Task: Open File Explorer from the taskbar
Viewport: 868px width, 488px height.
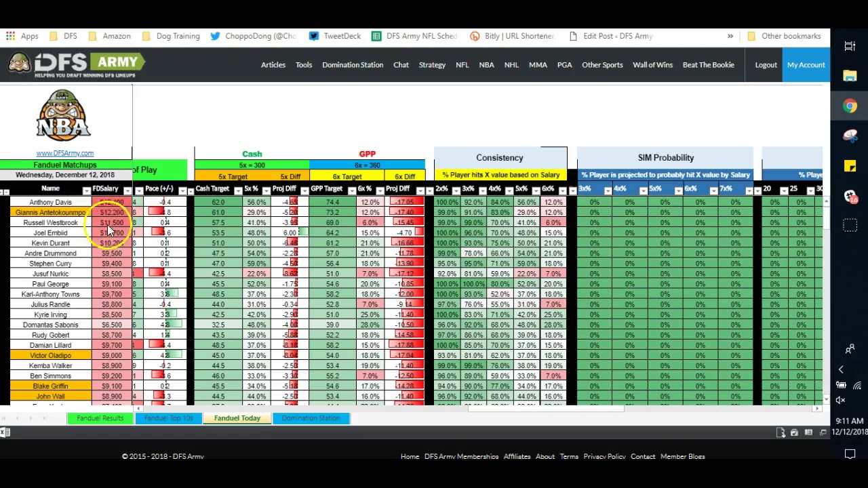Action: pyautogui.click(x=850, y=76)
